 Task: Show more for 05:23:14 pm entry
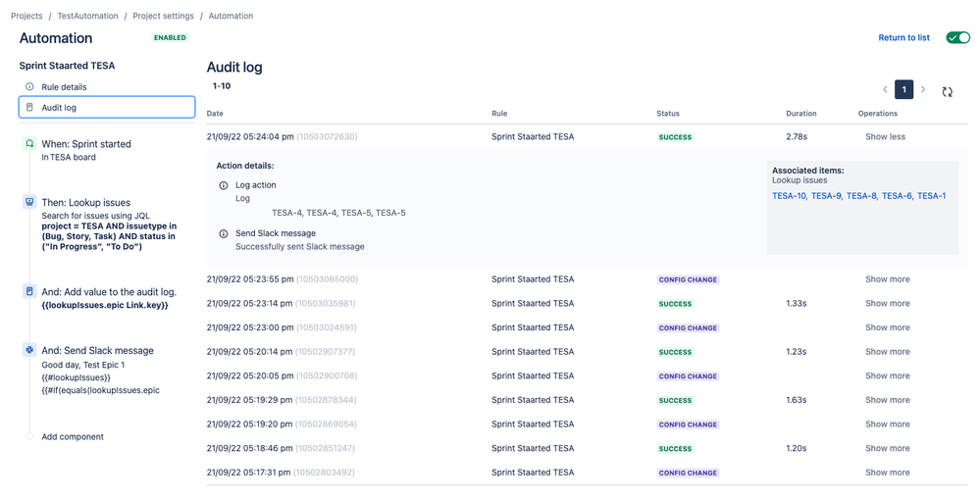click(x=888, y=304)
